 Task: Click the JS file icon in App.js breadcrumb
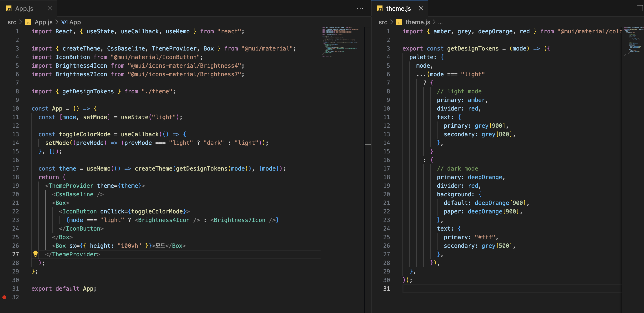[28, 22]
